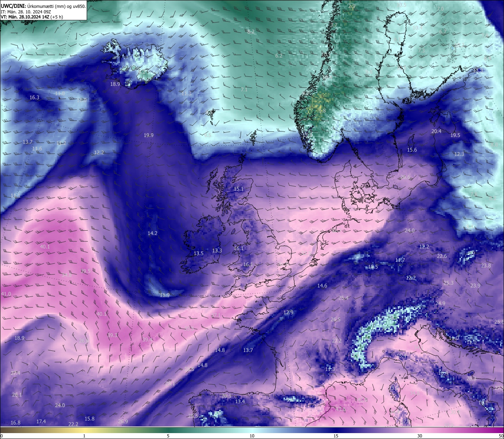Click the 19.9 value south of Iceland
This screenshot has height=439, width=504.
click(148, 135)
